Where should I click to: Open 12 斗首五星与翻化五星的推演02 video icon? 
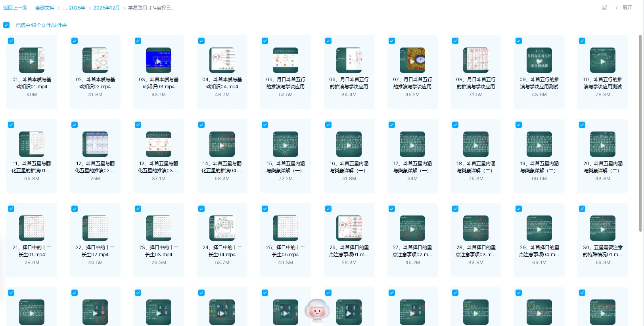[95, 144]
